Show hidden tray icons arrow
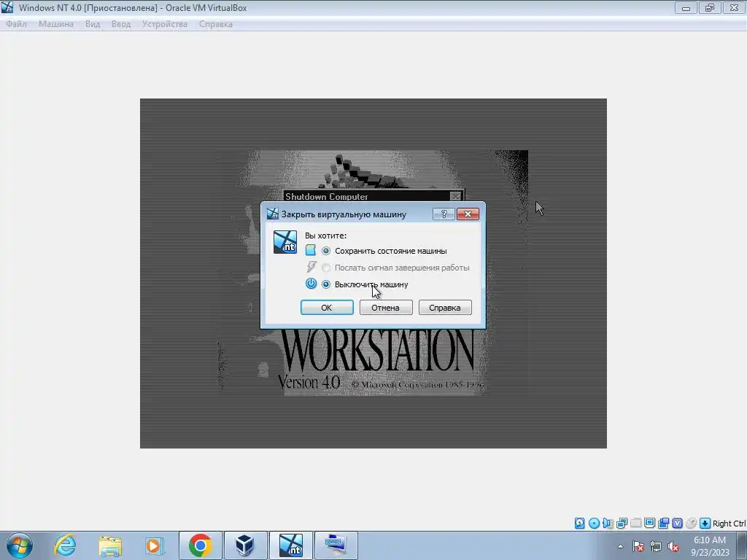 (x=620, y=546)
